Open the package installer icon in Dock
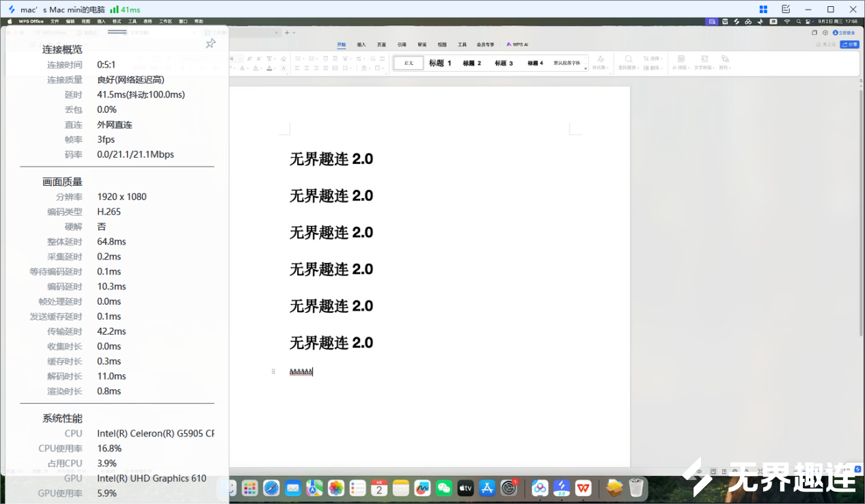Viewport: 865px width, 504px height. (614, 488)
